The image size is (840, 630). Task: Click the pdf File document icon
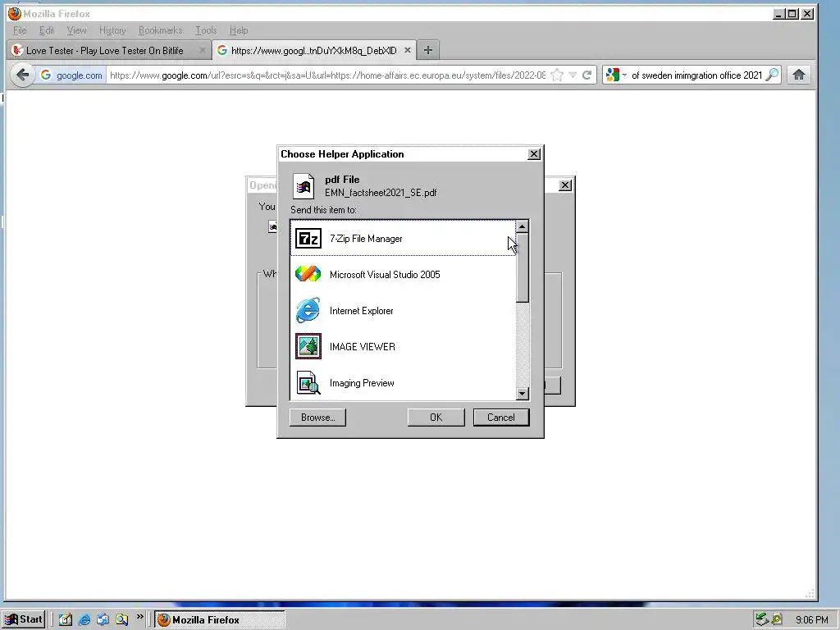(x=304, y=186)
